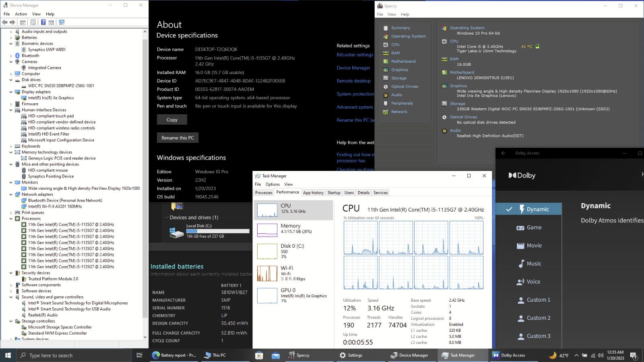Image resolution: width=644 pixels, height=362 pixels.
Task: Open the Properties toolbar icon in Device Manager
Action: [x=33, y=22]
